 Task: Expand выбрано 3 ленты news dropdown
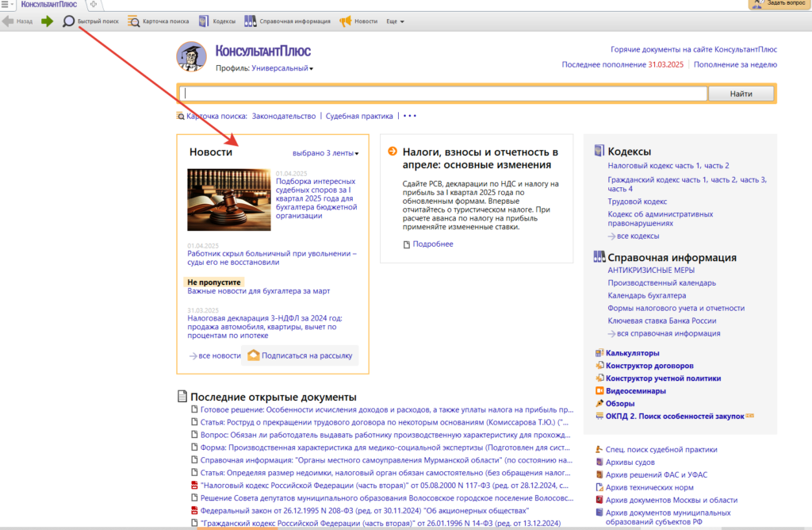326,153
